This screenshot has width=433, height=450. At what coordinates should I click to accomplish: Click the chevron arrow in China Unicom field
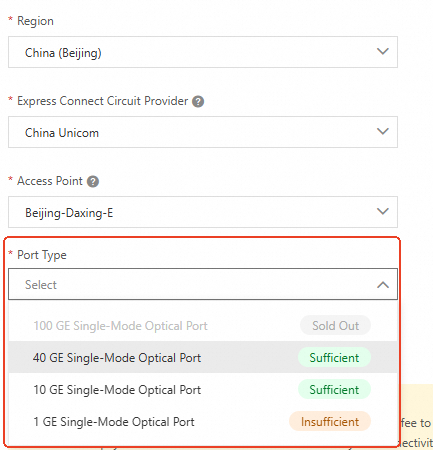383,131
